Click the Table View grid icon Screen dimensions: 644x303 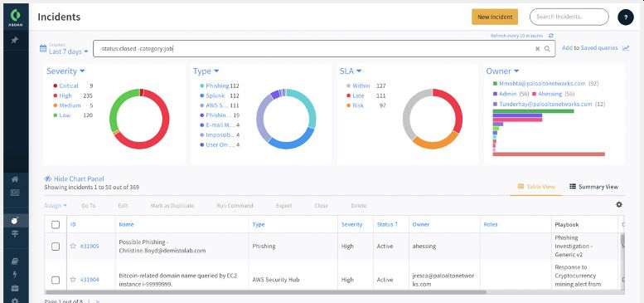tap(521, 186)
